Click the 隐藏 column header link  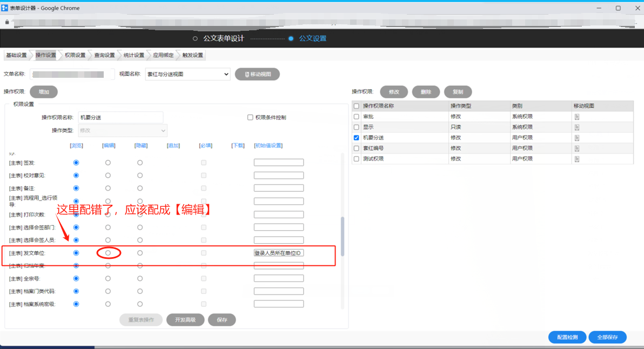pyautogui.click(x=141, y=146)
